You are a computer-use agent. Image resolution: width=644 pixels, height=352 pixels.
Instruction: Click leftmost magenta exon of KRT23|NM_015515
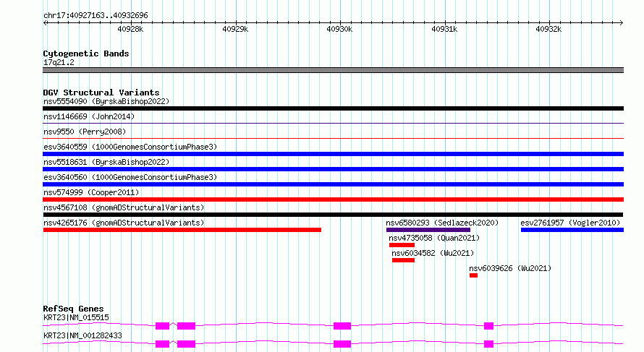click(x=162, y=326)
